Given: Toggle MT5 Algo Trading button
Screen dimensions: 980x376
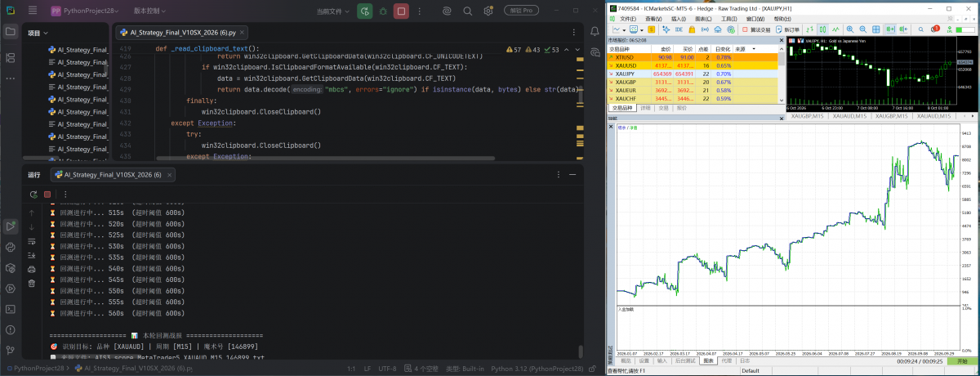Looking at the screenshot, I should (x=755, y=29).
